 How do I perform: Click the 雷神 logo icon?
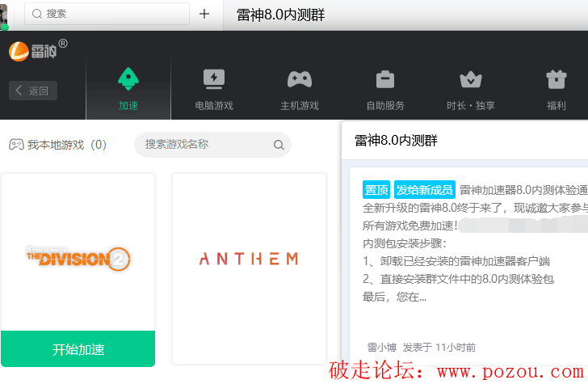point(20,51)
